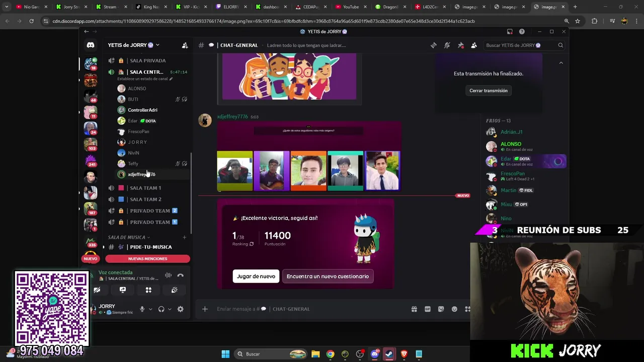The image size is (644, 362).
Task: Toggle camera on in voice panel
Action: (97, 290)
